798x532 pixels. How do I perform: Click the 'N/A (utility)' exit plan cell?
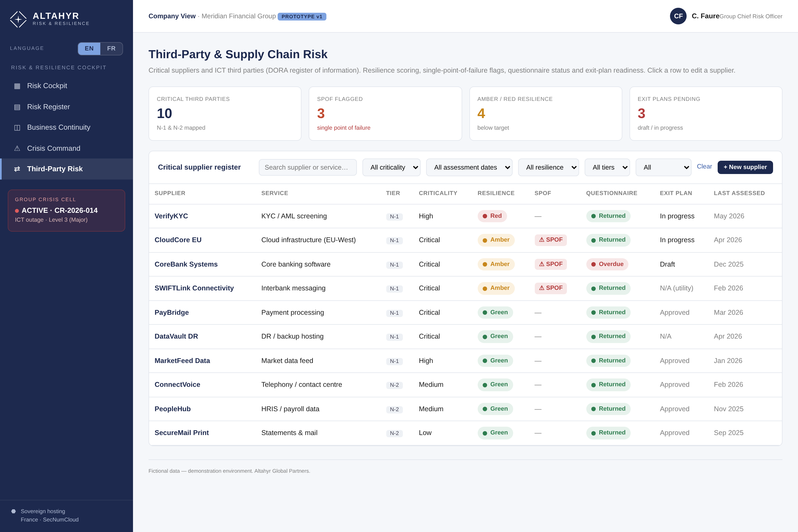pos(677,288)
